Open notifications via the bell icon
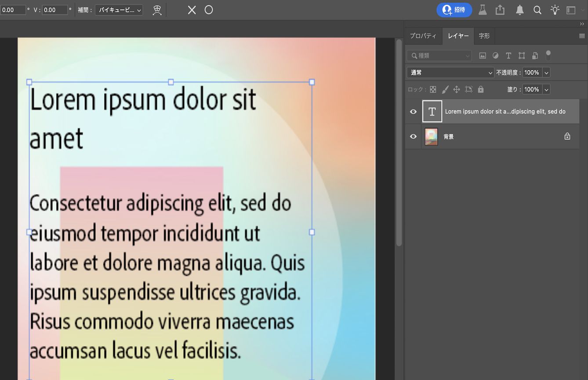This screenshot has width=588, height=380. point(519,10)
